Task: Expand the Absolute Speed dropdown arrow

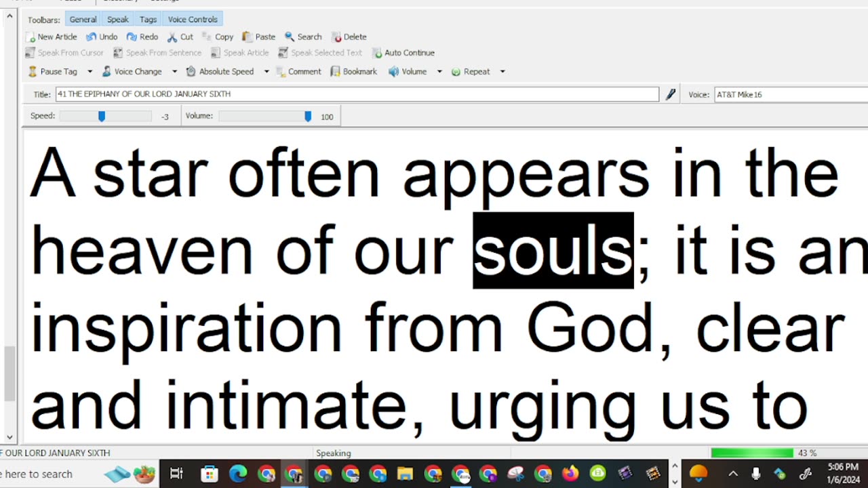Action: tap(267, 71)
